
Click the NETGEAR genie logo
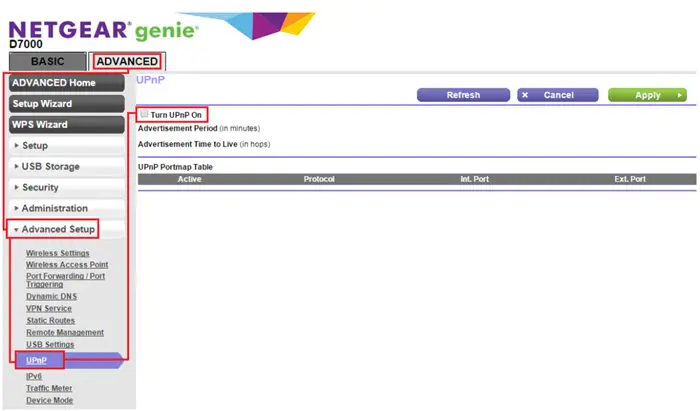pos(103,30)
